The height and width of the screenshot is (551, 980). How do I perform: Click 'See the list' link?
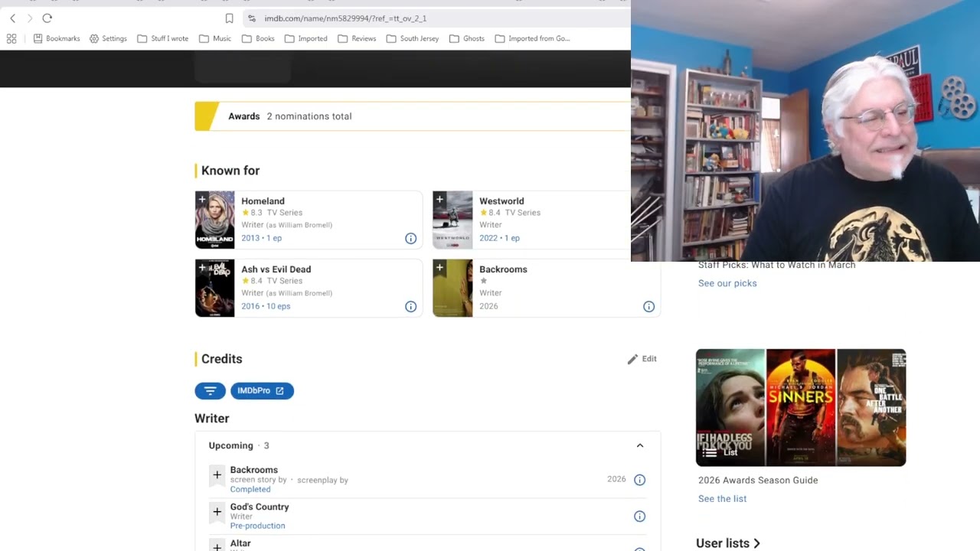[x=722, y=499]
